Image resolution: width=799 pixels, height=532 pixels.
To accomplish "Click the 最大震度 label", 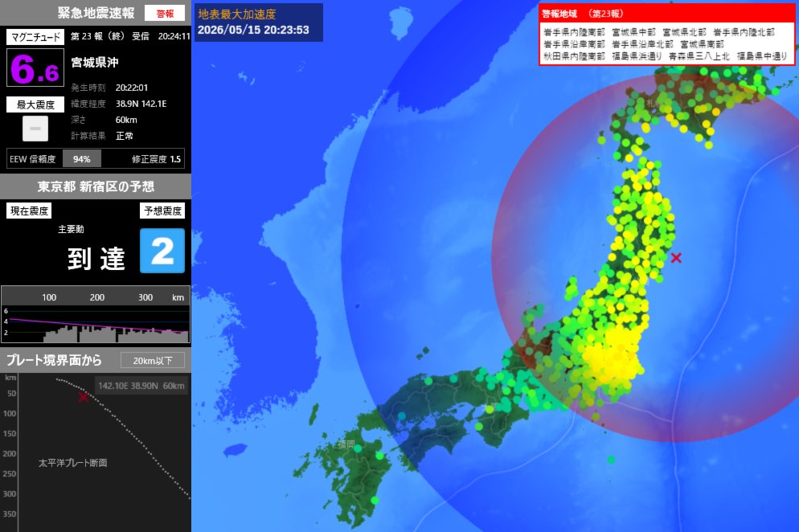I will pos(35,104).
